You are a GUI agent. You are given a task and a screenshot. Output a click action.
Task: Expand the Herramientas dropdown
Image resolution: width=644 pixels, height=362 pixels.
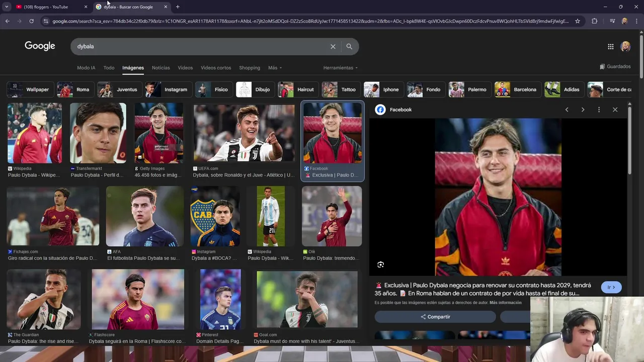341,68
